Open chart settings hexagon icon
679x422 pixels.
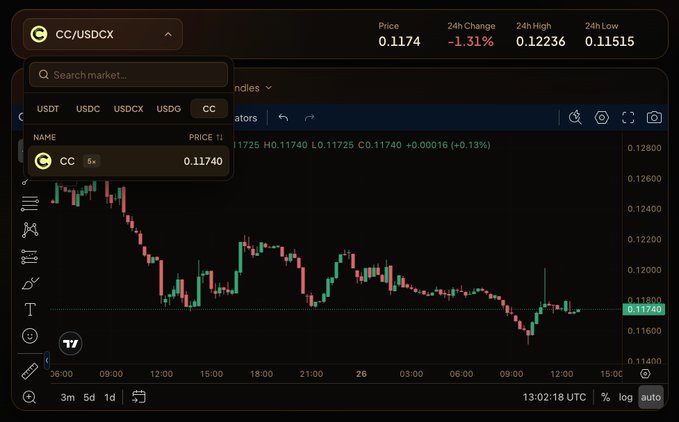[x=601, y=117]
